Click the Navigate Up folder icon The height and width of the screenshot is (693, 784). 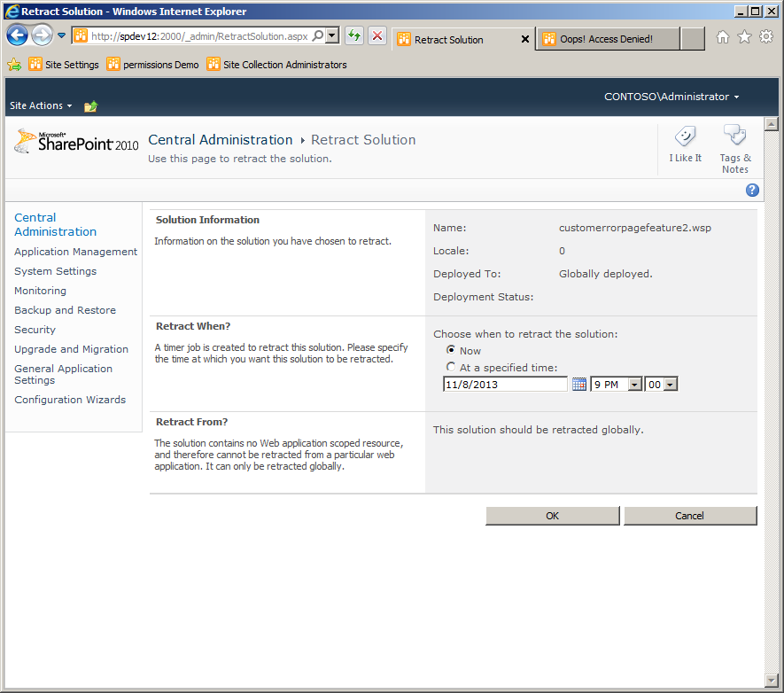(90, 106)
